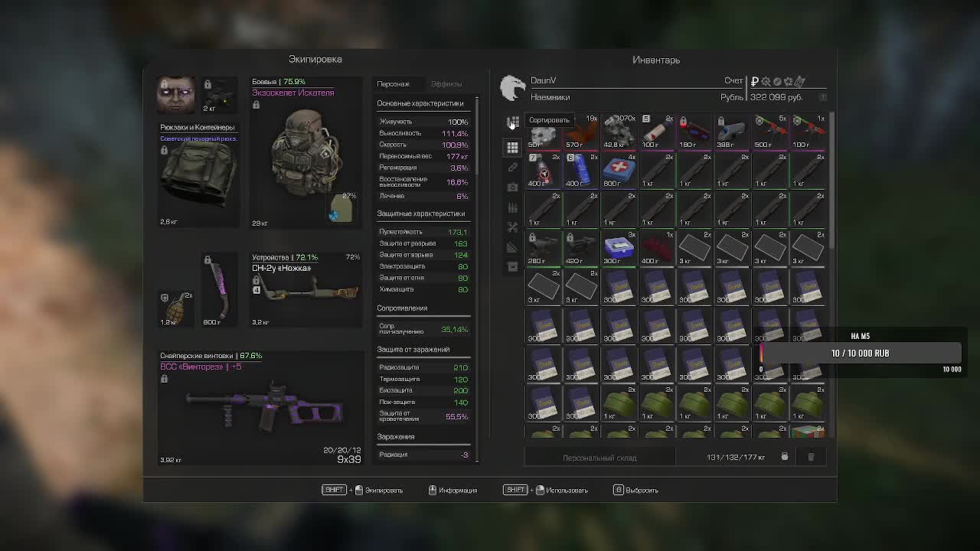Click the lock icon beside weight counter

pyautogui.click(x=784, y=457)
